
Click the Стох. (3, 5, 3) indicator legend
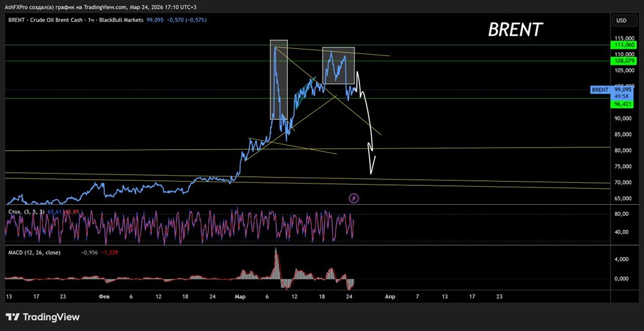(27, 212)
